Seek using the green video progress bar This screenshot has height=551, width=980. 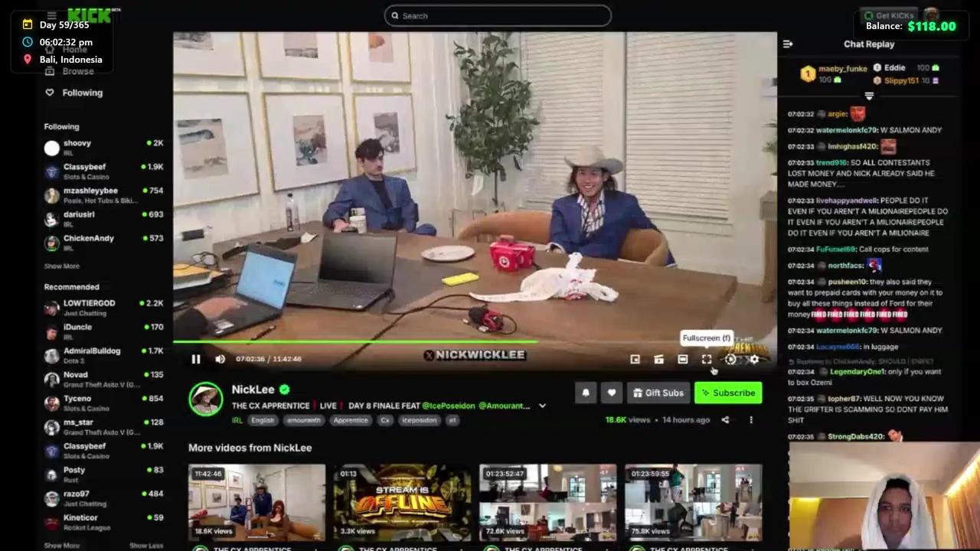click(475, 342)
